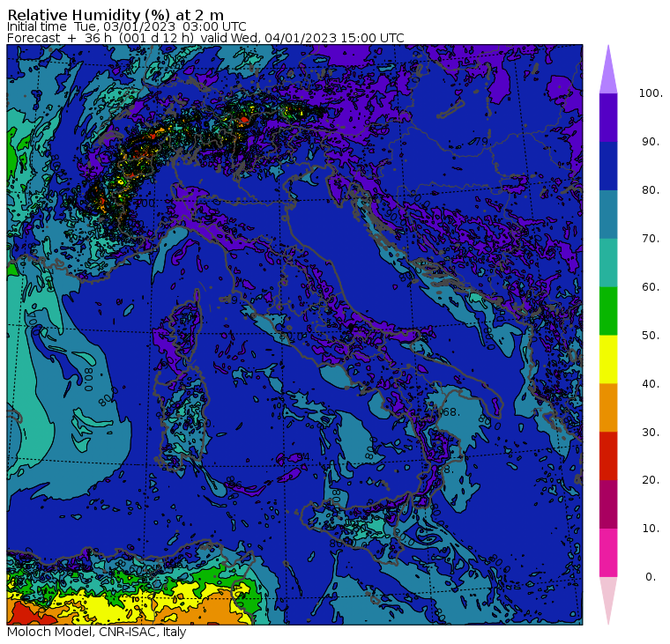Click the '100' value label near western Alps
The height and width of the screenshot is (644, 670).
[x=145, y=203]
